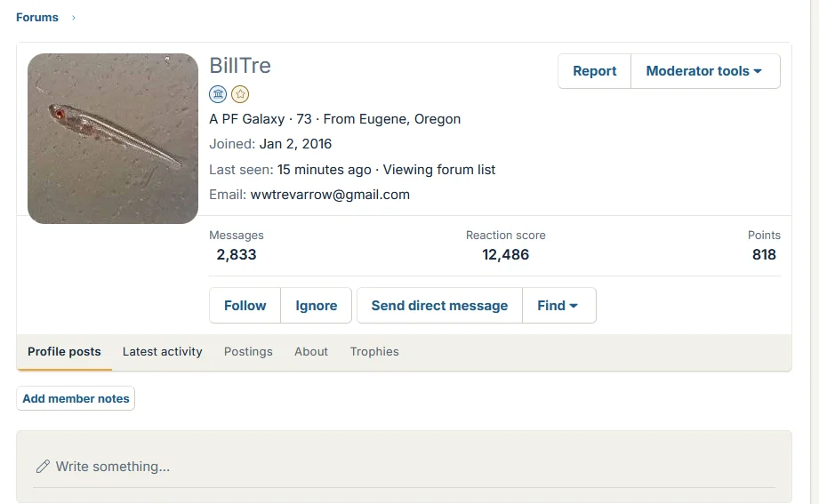Viewport: 819px width, 504px height.
Task: Expand the Find dropdown menu
Action: tap(558, 306)
